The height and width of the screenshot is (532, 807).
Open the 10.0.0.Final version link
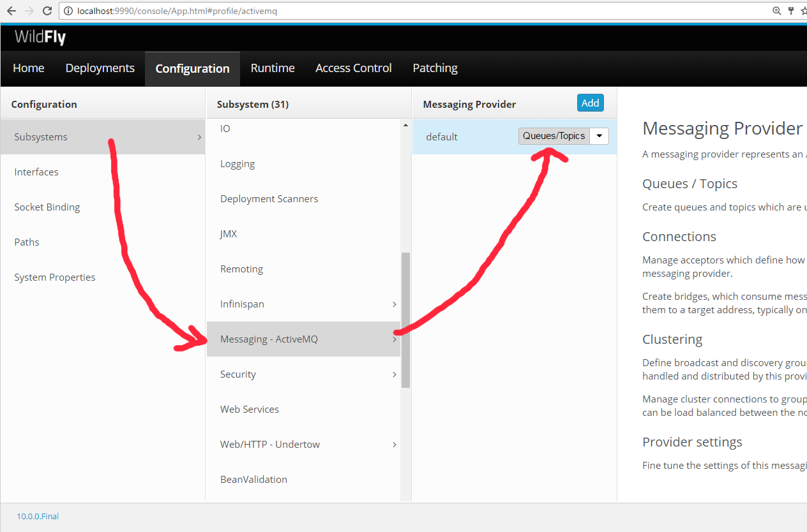[38, 516]
